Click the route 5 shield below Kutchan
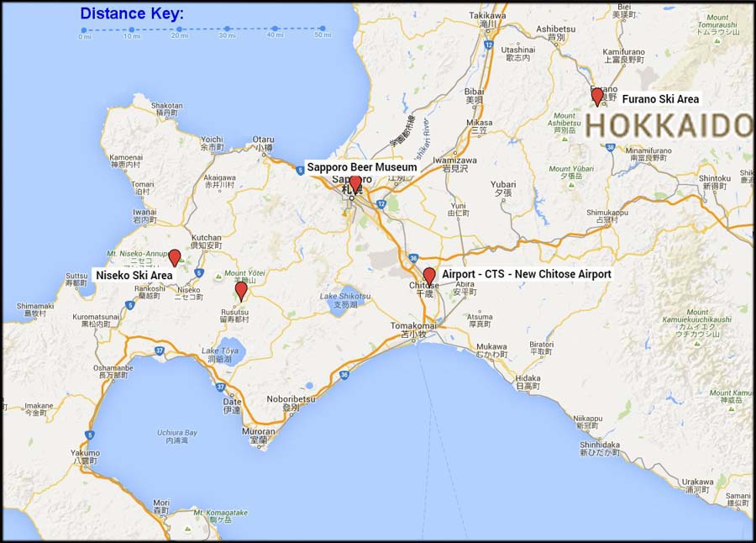 [198, 273]
